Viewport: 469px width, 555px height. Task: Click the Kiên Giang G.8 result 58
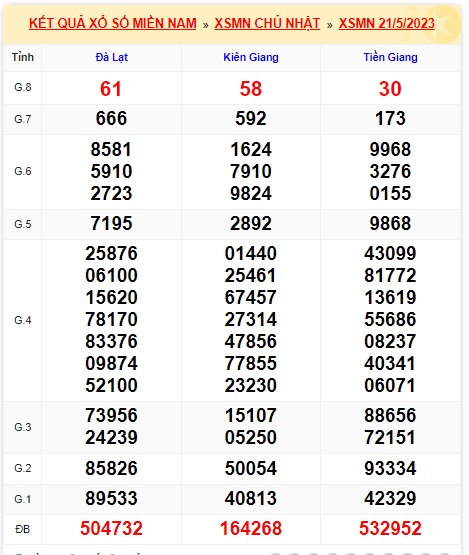(251, 88)
